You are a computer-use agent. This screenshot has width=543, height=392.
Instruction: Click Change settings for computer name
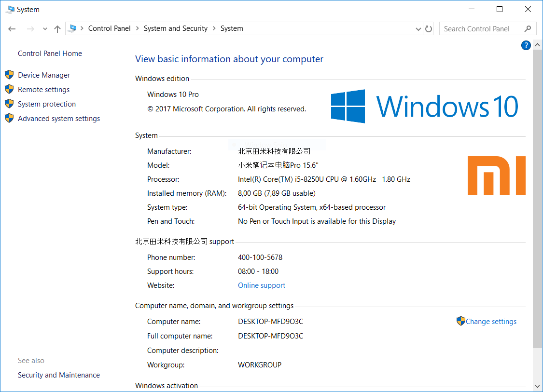491,322
